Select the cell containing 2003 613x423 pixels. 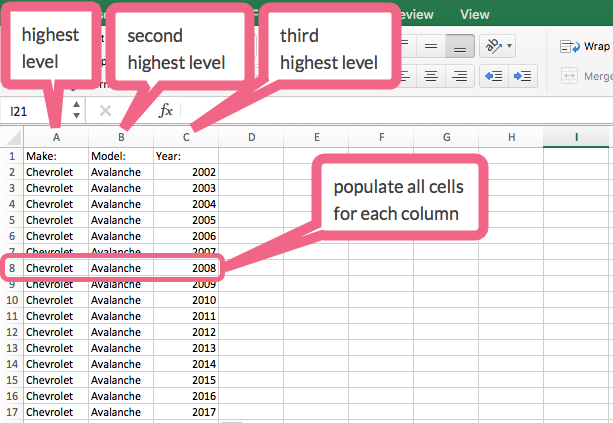pos(186,188)
